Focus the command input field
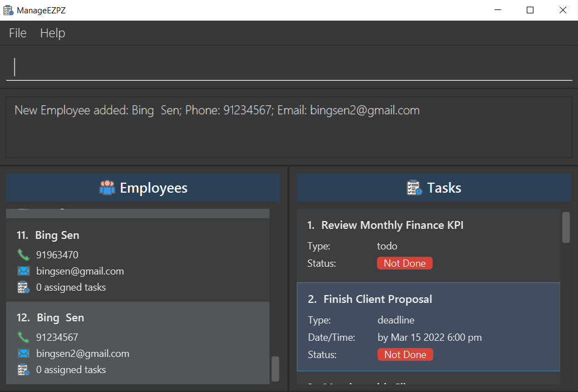The height and width of the screenshot is (392, 578). [x=289, y=67]
